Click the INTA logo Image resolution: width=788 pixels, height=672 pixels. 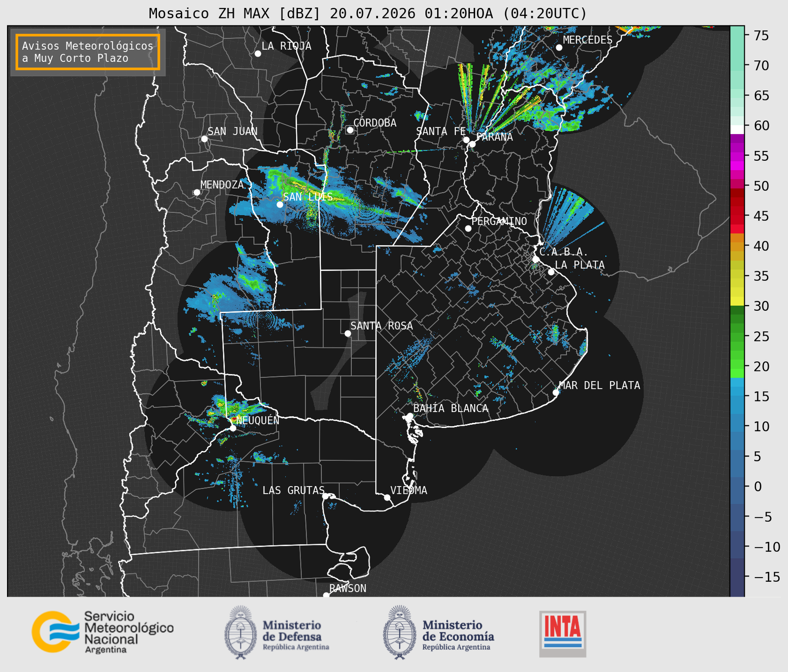click(562, 634)
